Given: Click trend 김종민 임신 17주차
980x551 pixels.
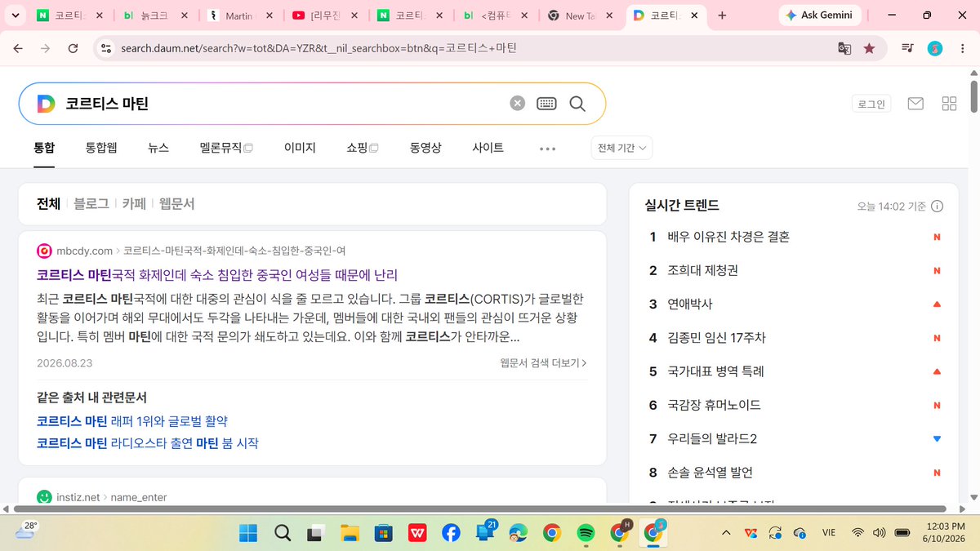Looking at the screenshot, I should (x=716, y=337).
